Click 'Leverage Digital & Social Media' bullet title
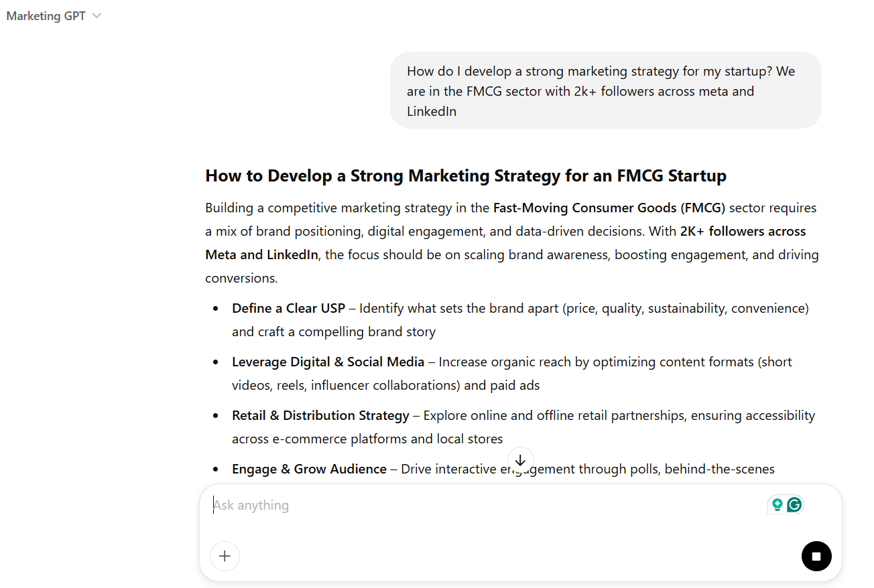 (328, 362)
